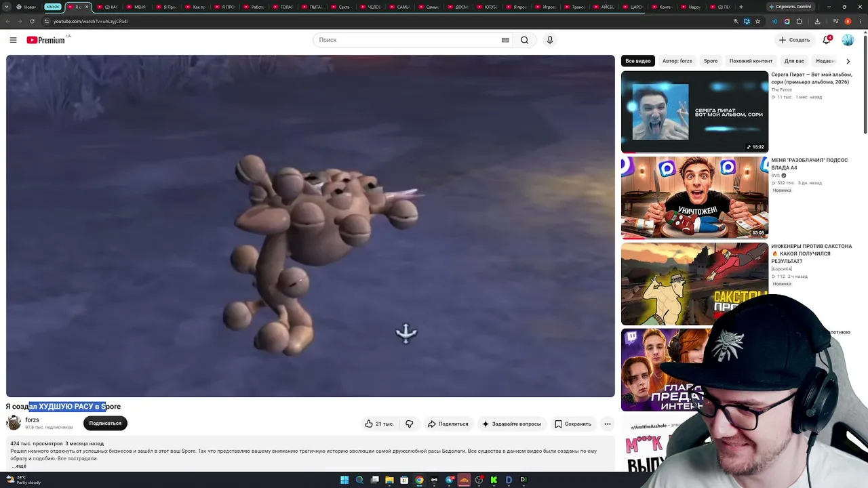
Task: Click the '424 тыс. просмотров' view count
Action: coord(37,444)
